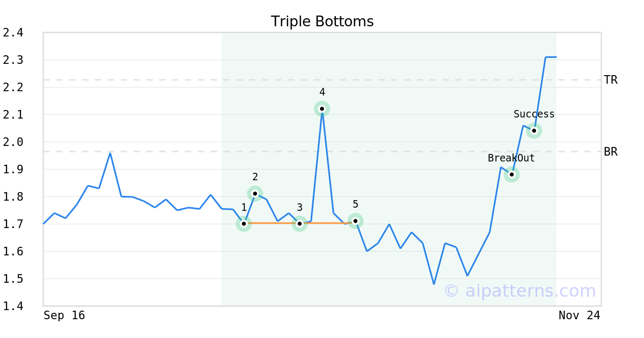644x338 pixels.
Task: Click the 1.4 y-axis label
Action: [13, 306]
